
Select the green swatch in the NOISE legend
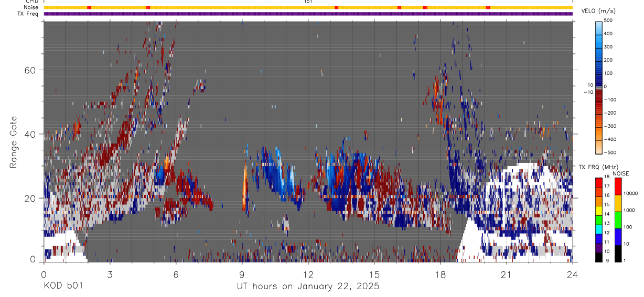click(618, 219)
